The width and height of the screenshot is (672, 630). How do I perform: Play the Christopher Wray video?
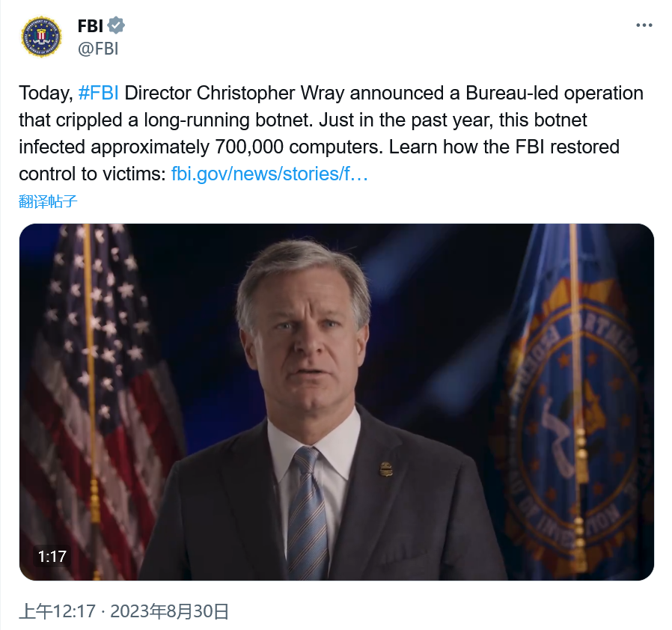point(336,402)
